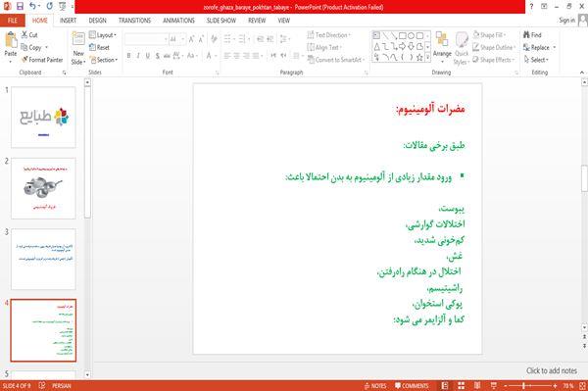Image resolution: width=588 pixels, height=391 pixels.
Task: Save the presentation using the toolbar save icon
Action: click(x=20, y=7)
